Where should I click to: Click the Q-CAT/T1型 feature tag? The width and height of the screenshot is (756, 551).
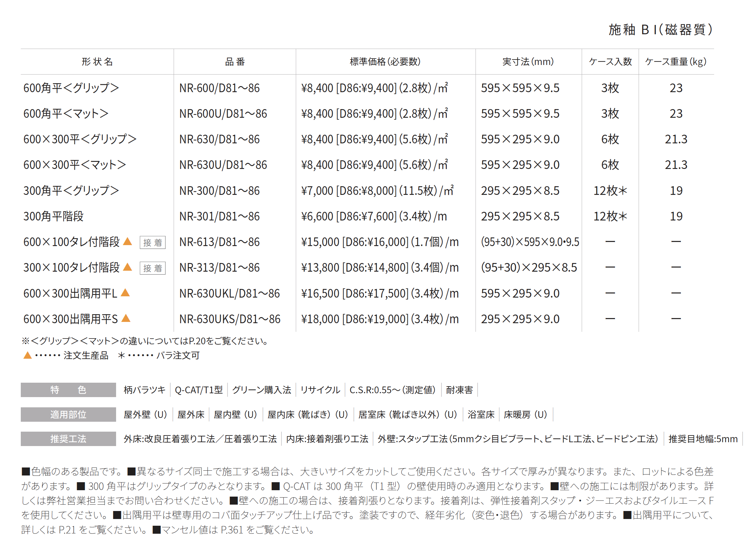199,390
